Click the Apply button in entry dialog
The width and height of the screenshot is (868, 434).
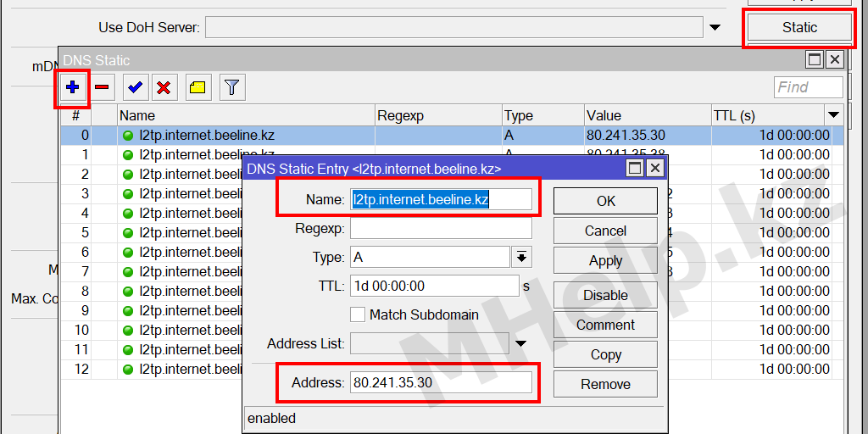(x=605, y=261)
